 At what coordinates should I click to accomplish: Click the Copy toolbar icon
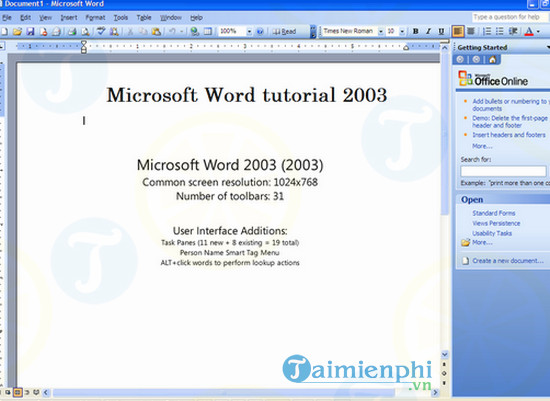(x=143, y=32)
